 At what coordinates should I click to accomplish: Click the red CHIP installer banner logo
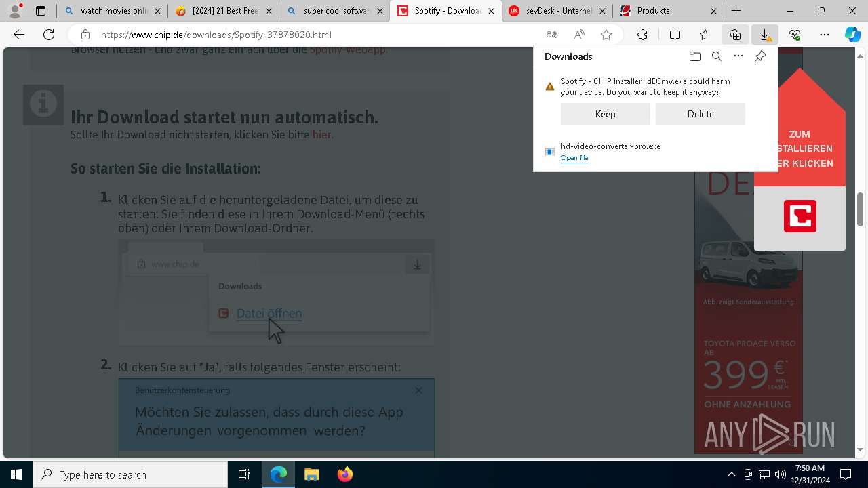(800, 216)
